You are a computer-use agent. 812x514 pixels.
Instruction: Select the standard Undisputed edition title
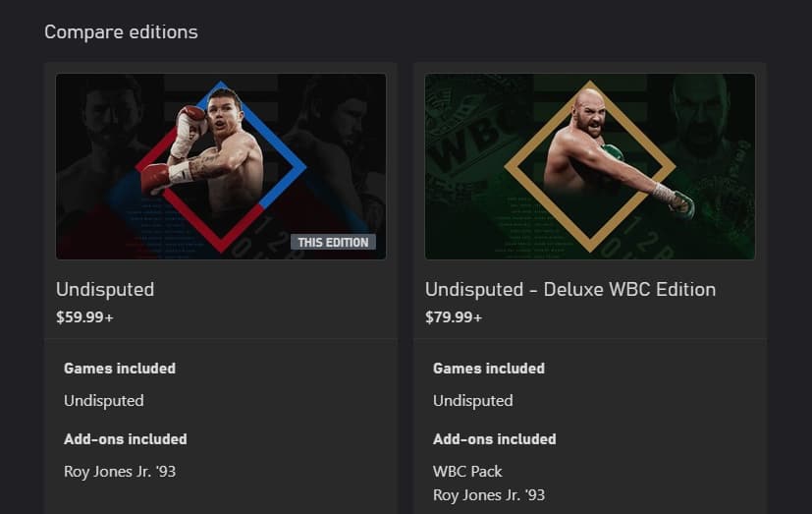[105, 289]
